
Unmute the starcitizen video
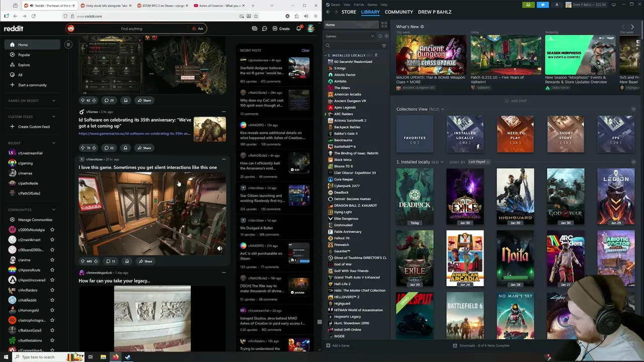pyautogui.click(x=219, y=248)
